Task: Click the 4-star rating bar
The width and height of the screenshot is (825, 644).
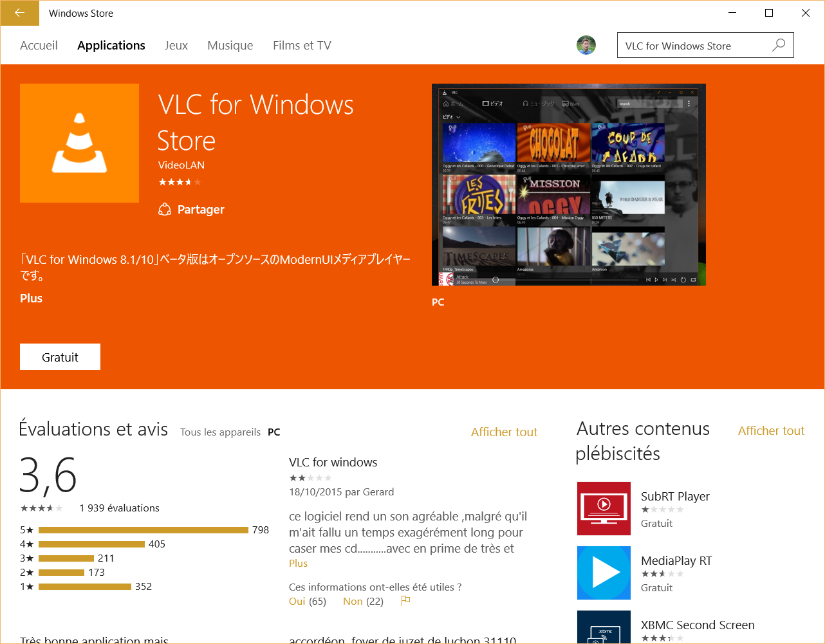Action: click(x=91, y=544)
